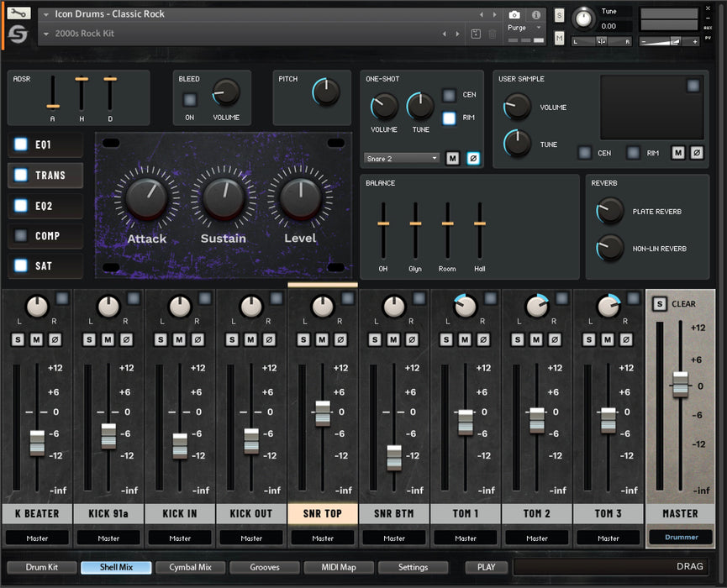Open the Snare 2 sample dropdown
Viewport: 727px width, 588px height.
pos(402,158)
